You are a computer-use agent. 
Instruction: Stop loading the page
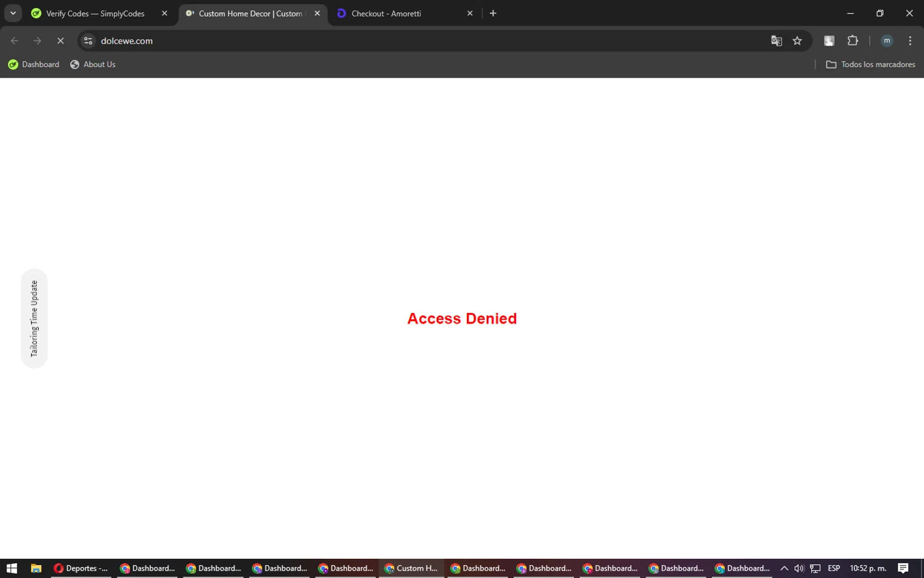click(60, 41)
